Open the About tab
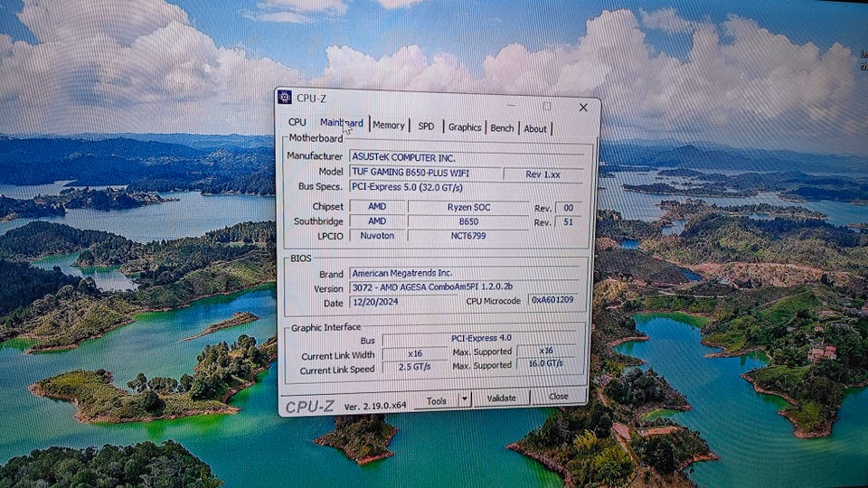The height and width of the screenshot is (488, 868). point(534,129)
